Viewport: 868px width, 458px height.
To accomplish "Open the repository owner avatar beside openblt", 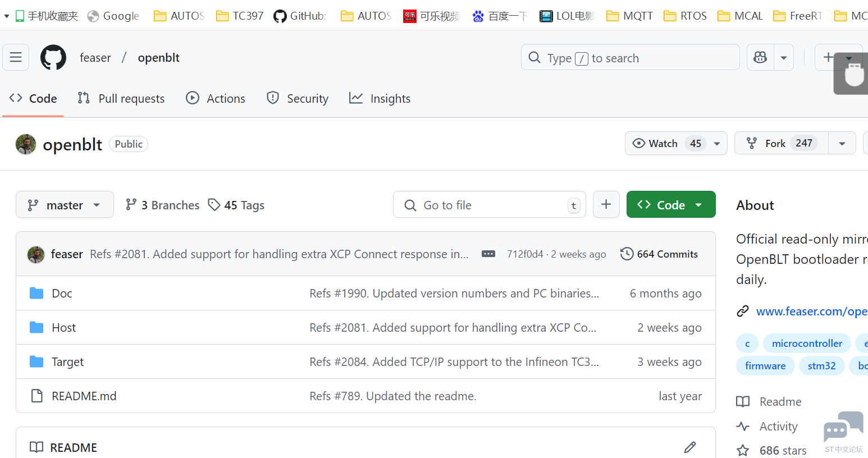I will tap(26, 144).
